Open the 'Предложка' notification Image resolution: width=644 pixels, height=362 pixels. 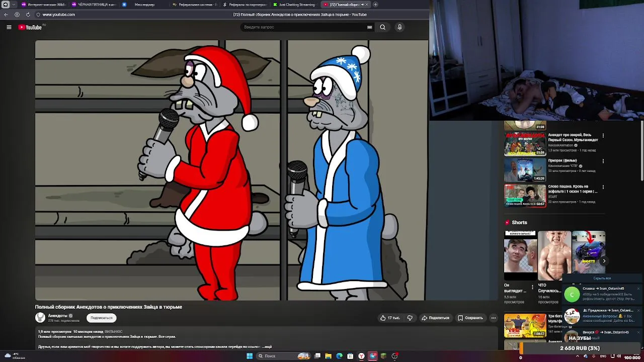point(602,316)
